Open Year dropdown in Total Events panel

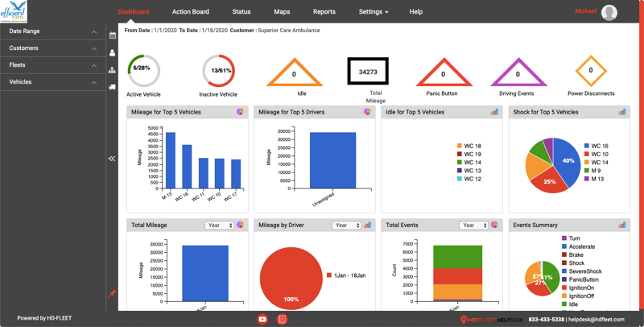click(x=473, y=226)
